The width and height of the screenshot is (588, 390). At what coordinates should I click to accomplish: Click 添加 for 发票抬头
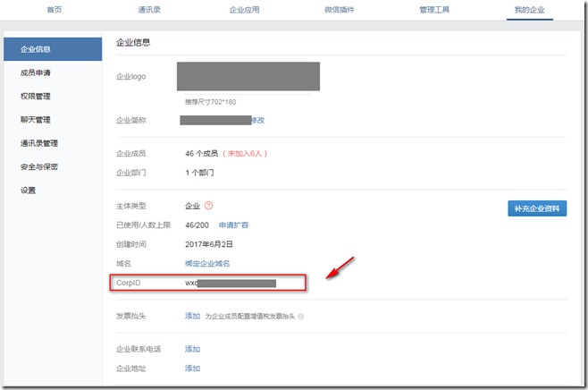192,316
